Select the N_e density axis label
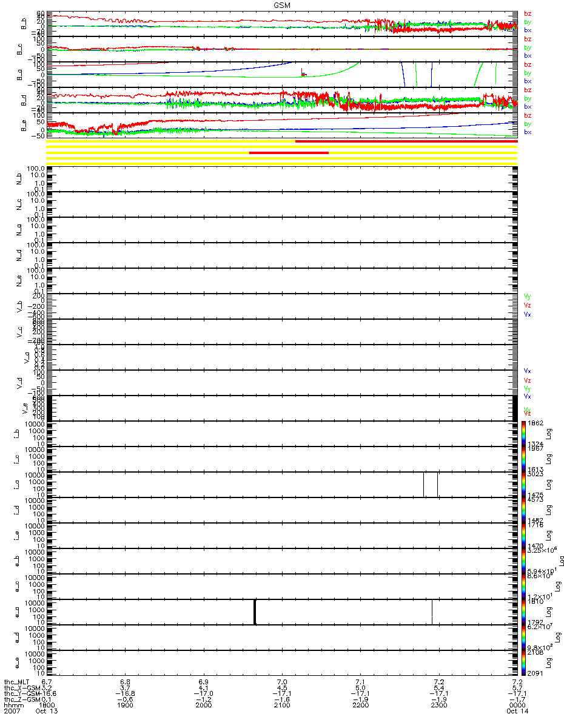Viewport: 564px width, 728px height. coord(18,281)
